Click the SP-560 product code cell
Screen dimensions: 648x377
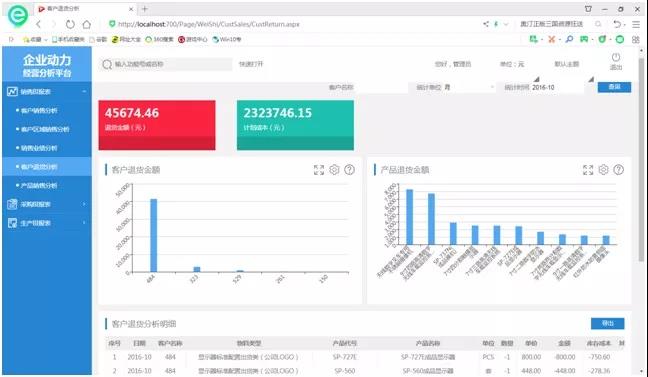click(345, 371)
